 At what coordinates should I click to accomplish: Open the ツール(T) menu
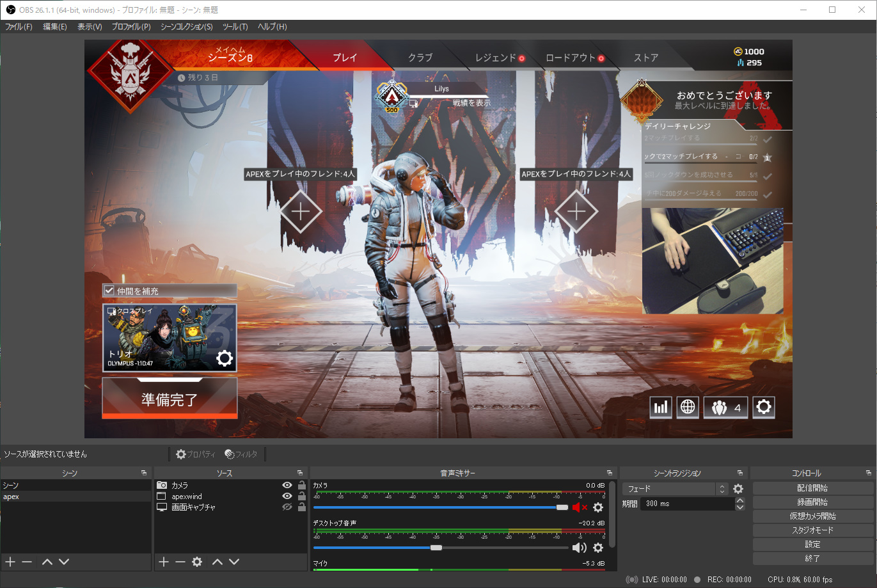[235, 27]
